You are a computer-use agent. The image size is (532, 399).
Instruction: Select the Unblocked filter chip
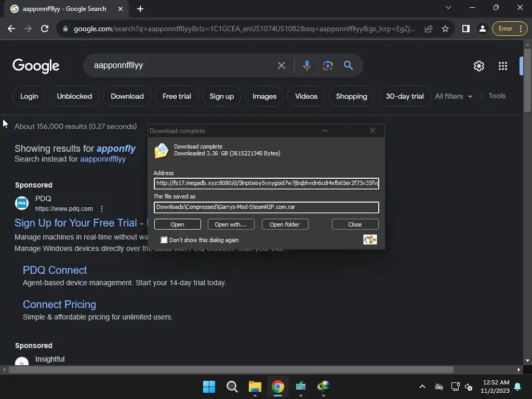pyautogui.click(x=74, y=96)
